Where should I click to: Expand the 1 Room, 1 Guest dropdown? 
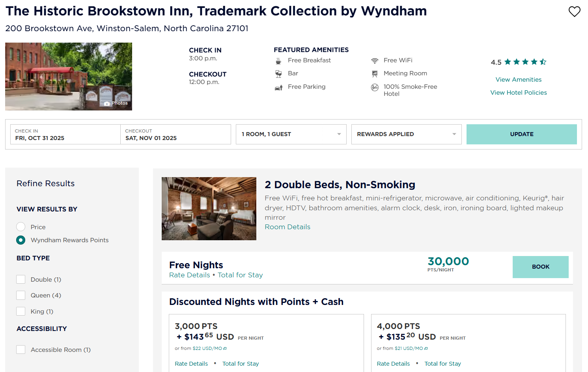click(291, 135)
